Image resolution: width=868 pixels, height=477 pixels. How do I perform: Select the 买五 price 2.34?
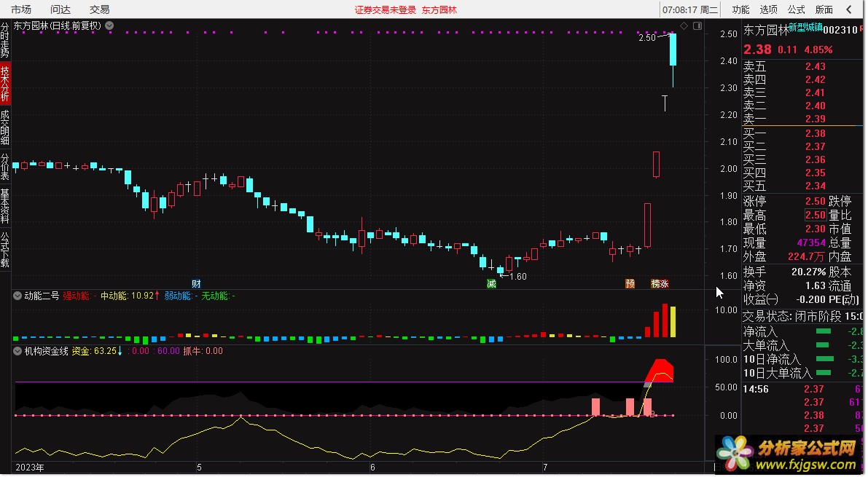tap(815, 186)
